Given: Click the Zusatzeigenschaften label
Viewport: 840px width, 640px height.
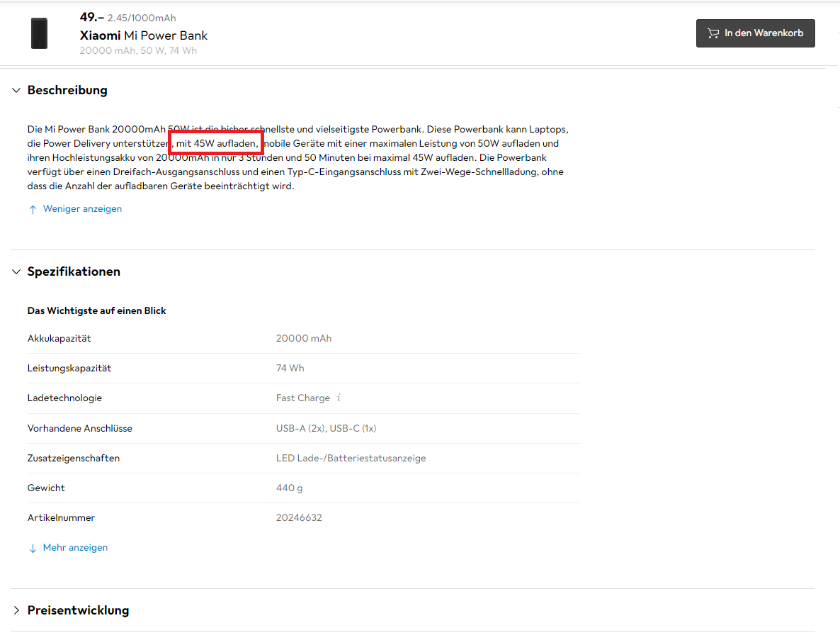Looking at the screenshot, I should point(74,459).
